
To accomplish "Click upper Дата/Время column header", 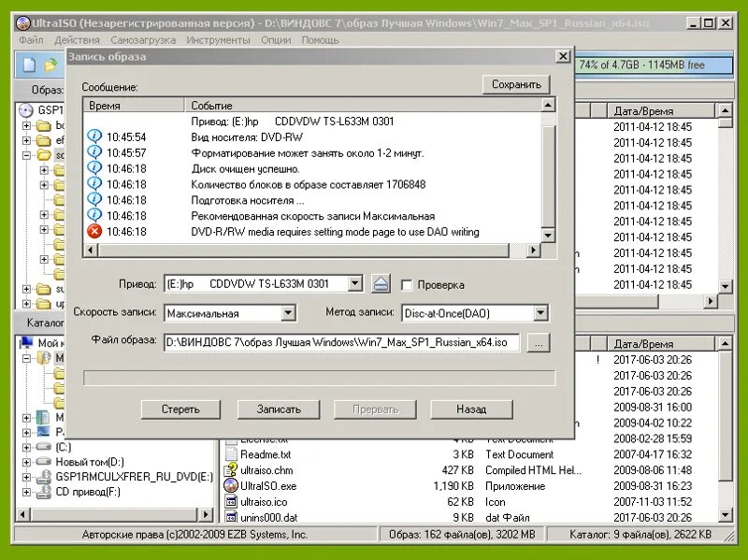I will tap(661, 111).
